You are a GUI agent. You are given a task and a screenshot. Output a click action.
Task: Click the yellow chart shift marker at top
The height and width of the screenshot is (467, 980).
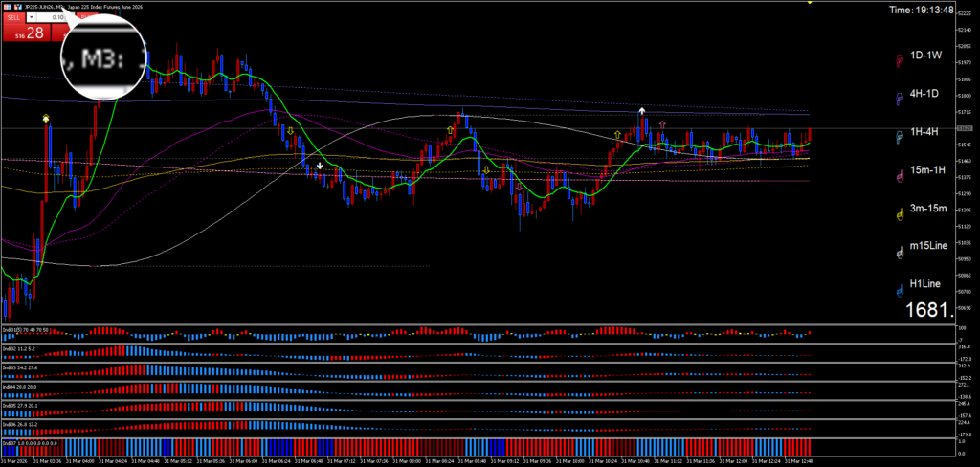coord(811,3)
